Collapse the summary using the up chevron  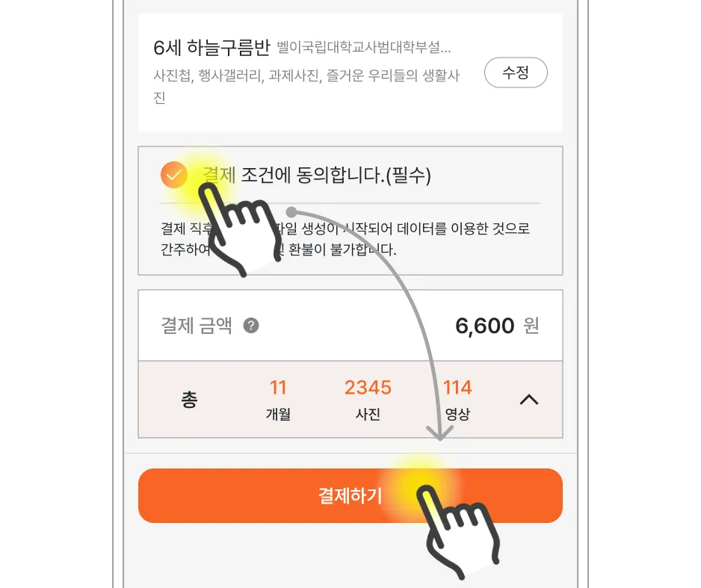(529, 399)
